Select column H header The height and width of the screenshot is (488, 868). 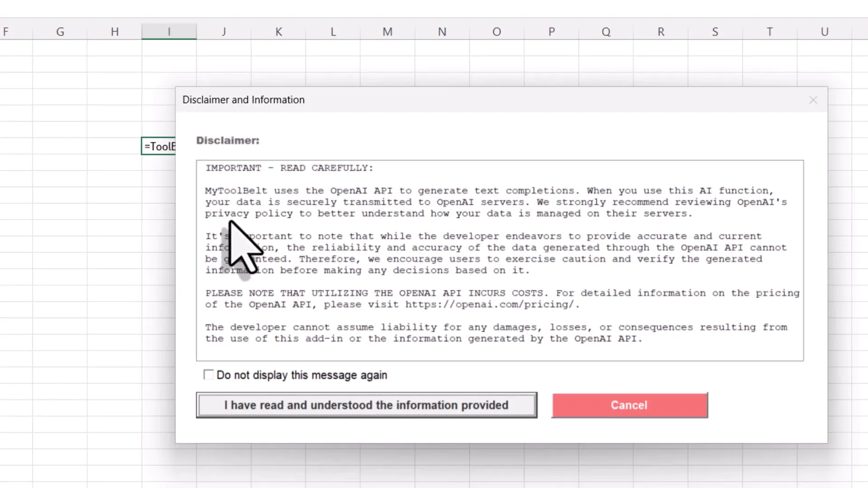[115, 32]
